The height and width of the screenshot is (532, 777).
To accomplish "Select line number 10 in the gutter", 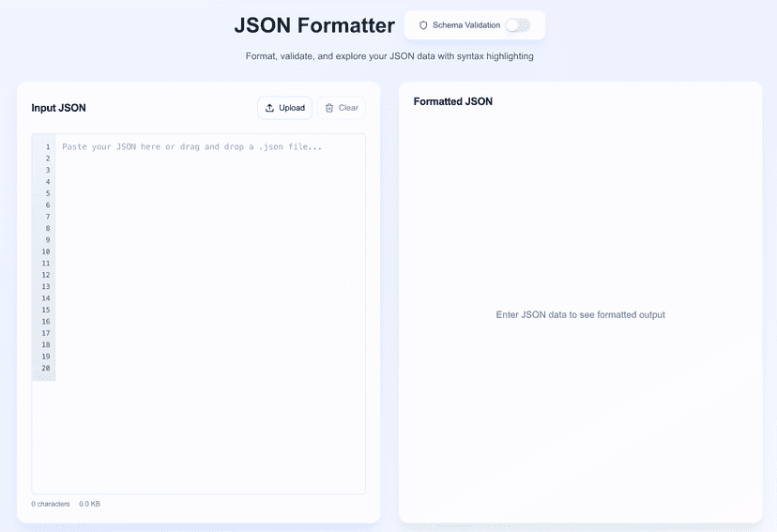I will (x=45, y=251).
